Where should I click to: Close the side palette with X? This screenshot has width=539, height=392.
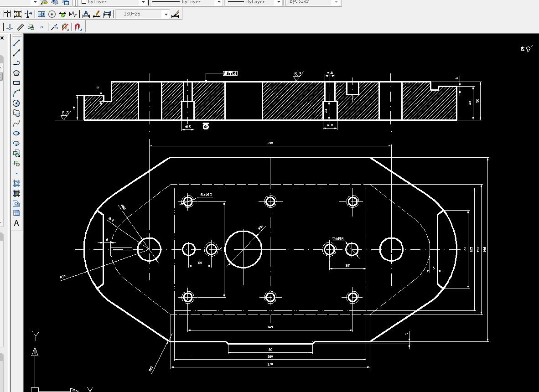(2, 38)
